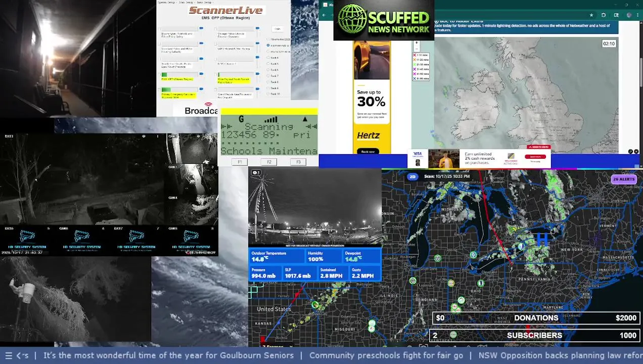The height and width of the screenshot is (364, 643).
Task: Select the Bank 5 radio button
Action: point(268,64)
